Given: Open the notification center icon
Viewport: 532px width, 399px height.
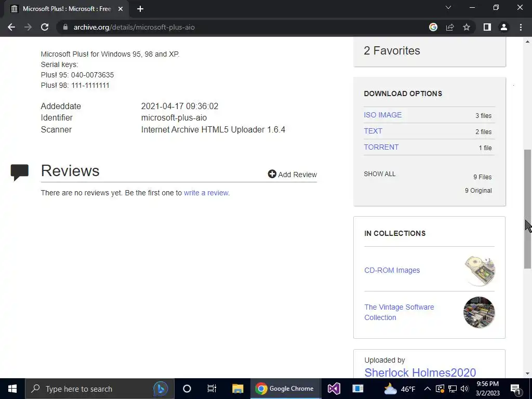Looking at the screenshot, I should (x=516, y=389).
